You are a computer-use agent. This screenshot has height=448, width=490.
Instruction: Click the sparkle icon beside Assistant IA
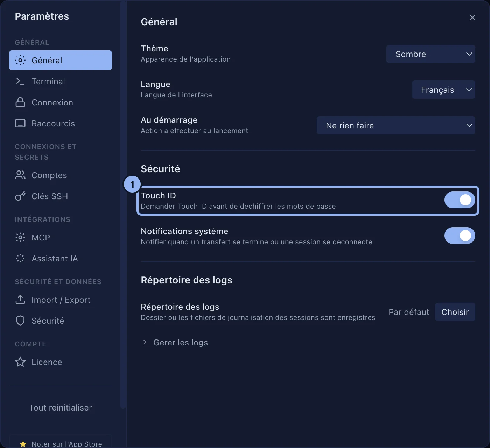pos(20,258)
